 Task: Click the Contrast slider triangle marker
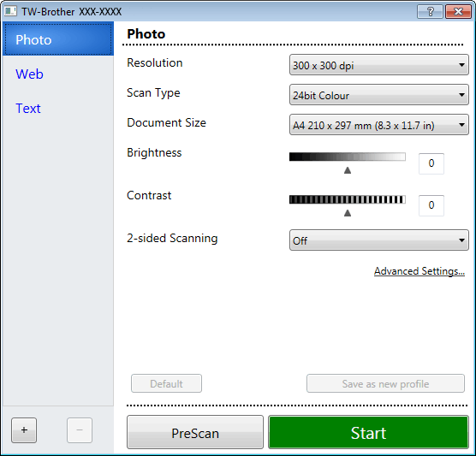click(x=348, y=213)
